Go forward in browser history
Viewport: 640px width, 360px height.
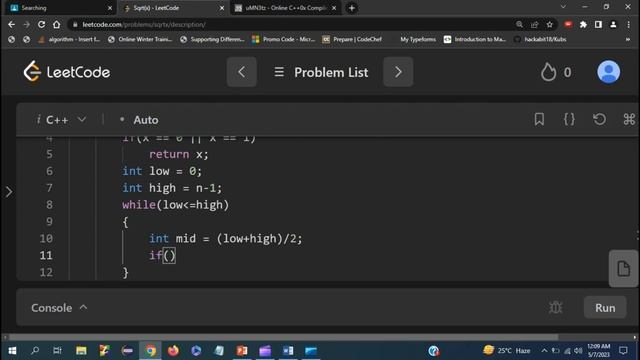27,24
